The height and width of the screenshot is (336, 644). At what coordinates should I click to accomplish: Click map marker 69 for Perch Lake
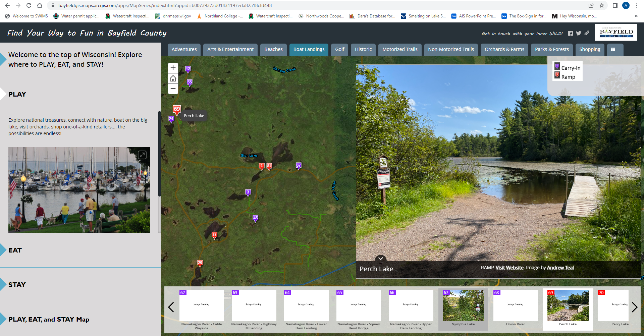177,110
